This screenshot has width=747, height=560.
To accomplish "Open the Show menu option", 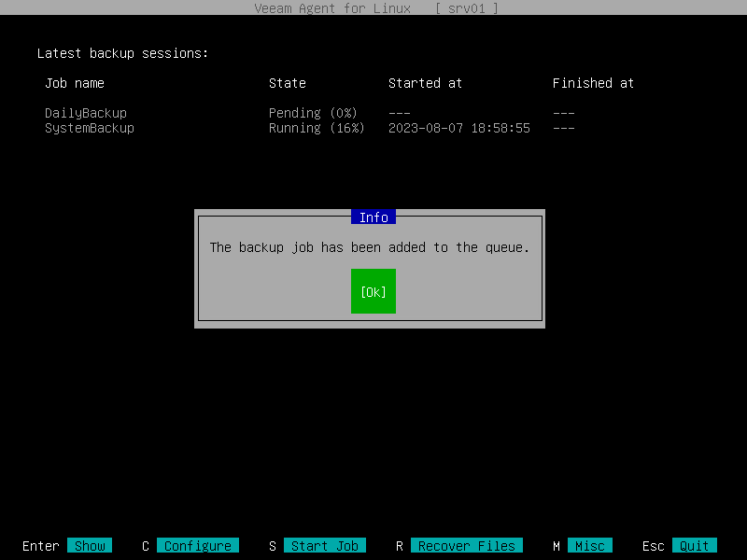I will (x=90, y=545).
